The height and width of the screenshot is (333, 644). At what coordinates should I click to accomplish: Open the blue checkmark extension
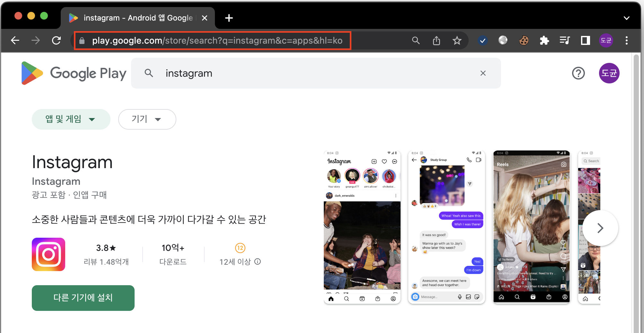pos(482,40)
